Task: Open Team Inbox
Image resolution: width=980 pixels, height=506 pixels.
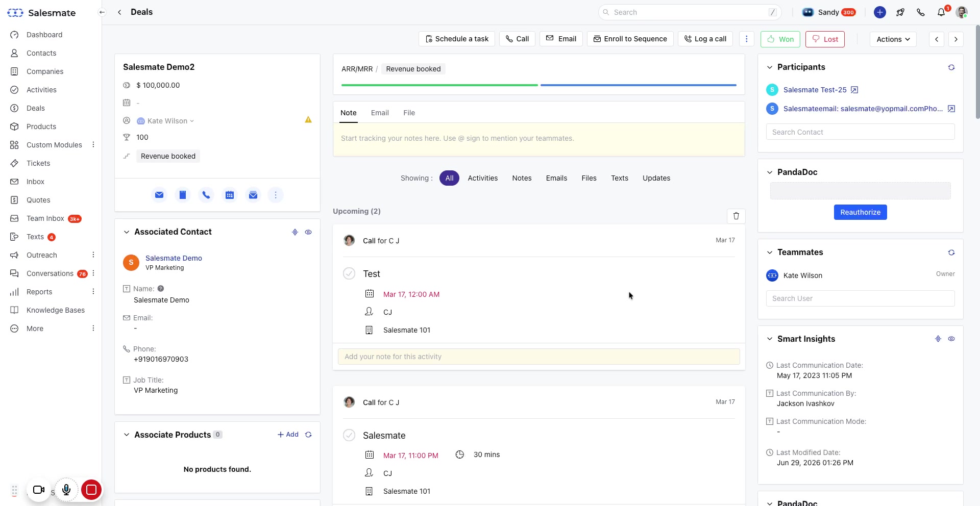Action: coord(45,218)
